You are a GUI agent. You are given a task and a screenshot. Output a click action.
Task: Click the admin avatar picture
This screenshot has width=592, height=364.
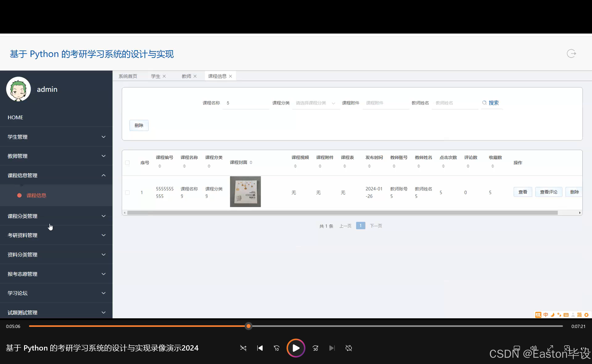coord(19,89)
